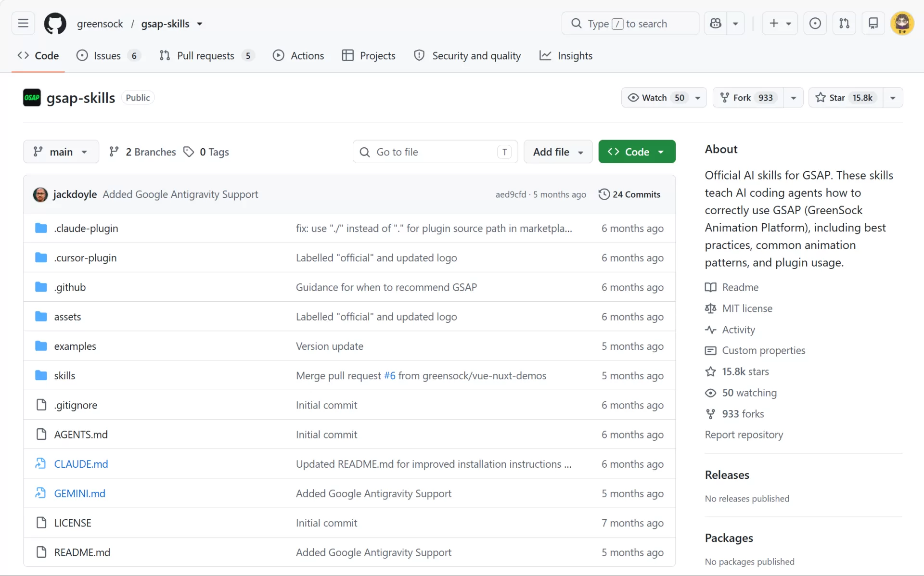
Task: Click jackdoyle's avatar in the commit bar
Action: (x=40, y=194)
